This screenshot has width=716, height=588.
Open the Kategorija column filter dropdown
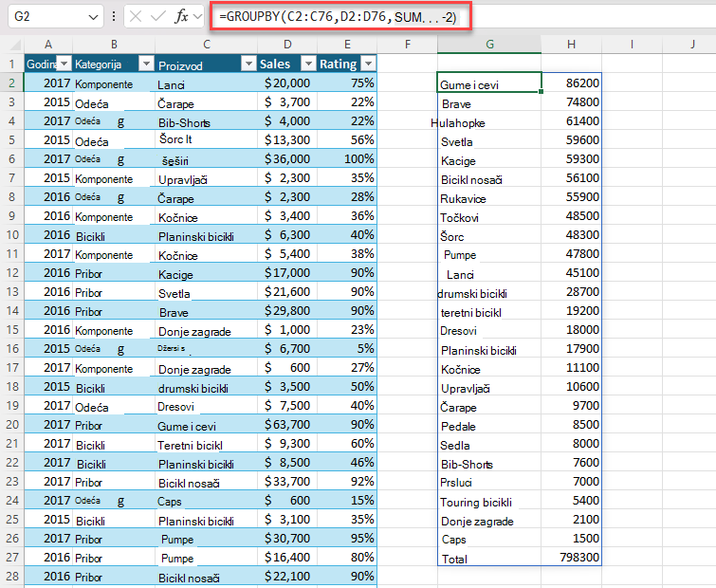pyautogui.click(x=146, y=64)
